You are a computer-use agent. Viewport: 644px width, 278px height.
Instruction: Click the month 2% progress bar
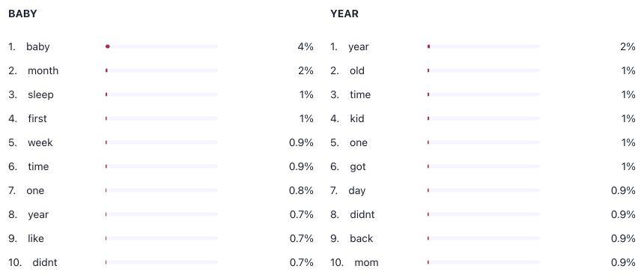[x=162, y=70]
